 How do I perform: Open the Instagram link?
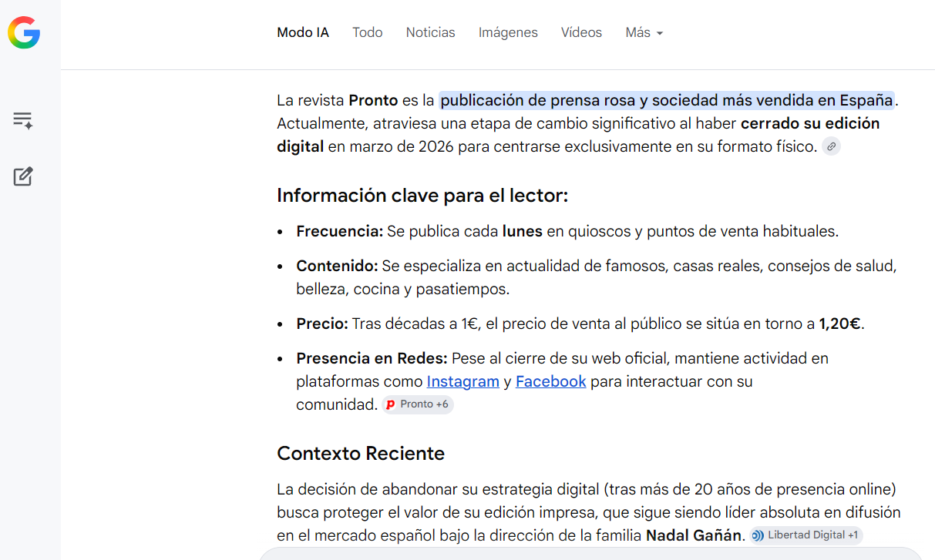coord(462,381)
